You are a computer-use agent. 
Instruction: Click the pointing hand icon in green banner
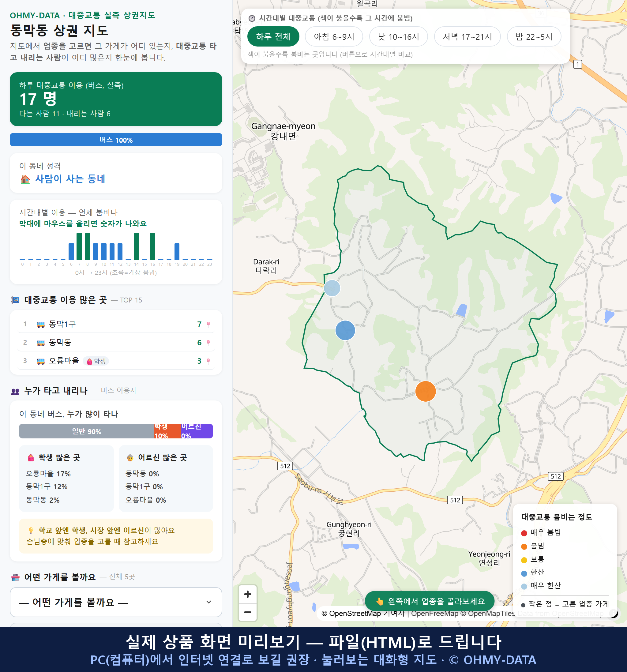pyautogui.click(x=380, y=601)
